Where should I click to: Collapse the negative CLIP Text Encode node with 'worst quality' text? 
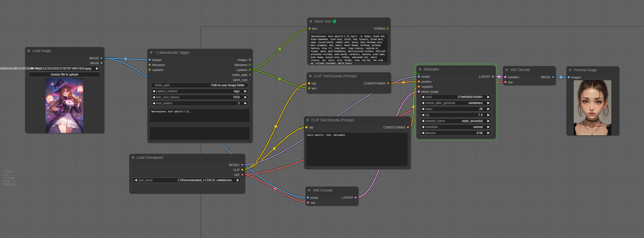(308, 120)
